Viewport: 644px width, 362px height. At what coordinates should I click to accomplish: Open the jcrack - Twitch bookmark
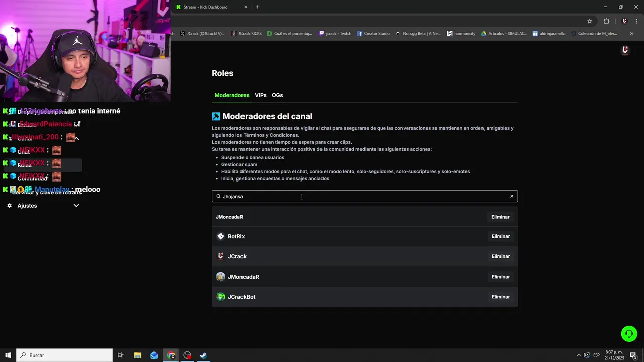click(x=335, y=34)
